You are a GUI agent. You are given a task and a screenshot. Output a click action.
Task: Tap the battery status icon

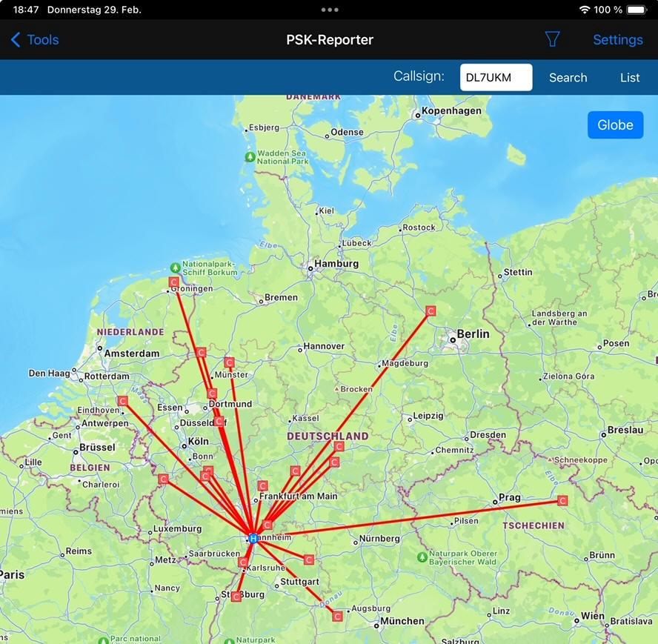[x=637, y=10]
